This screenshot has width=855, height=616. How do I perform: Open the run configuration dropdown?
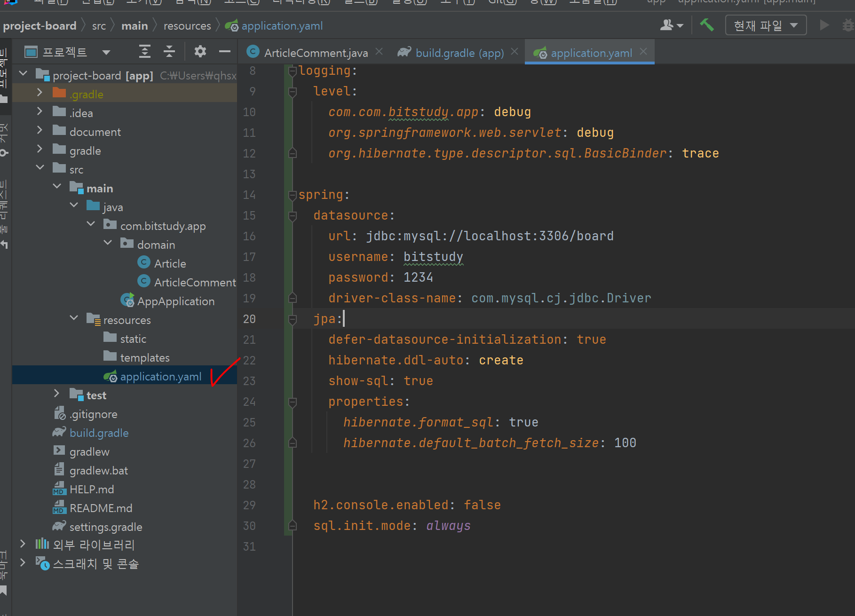click(x=766, y=25)
